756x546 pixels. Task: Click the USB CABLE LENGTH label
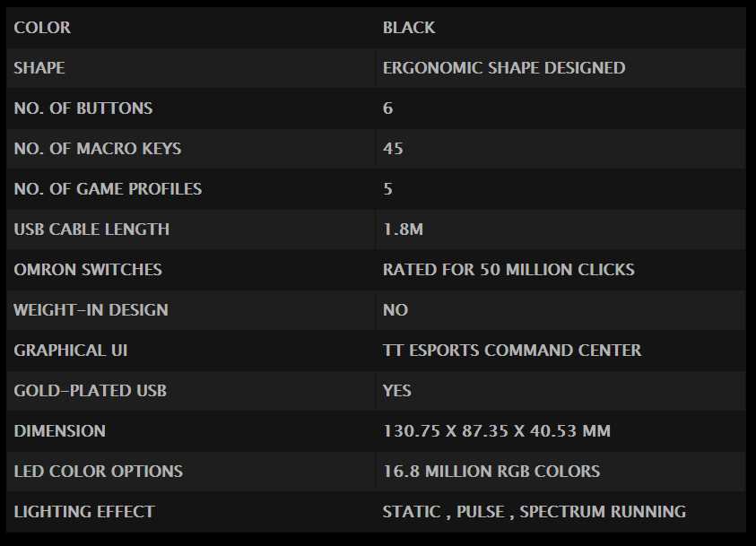(91, 230)
